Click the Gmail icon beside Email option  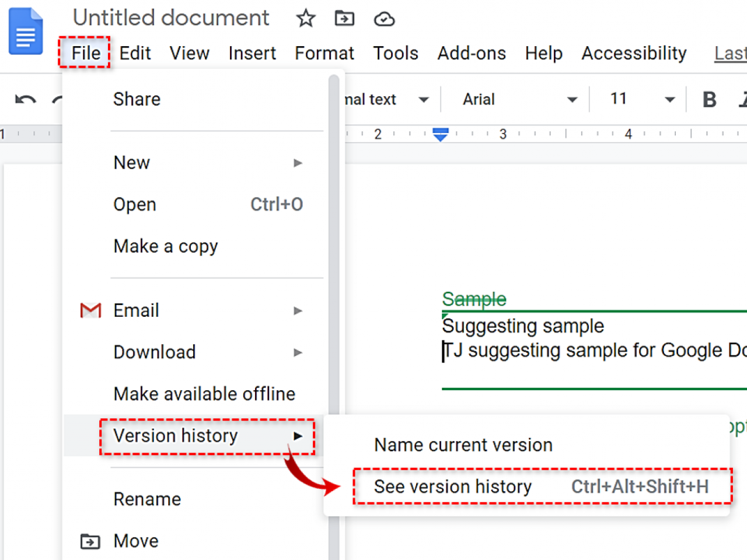point(90,310)
